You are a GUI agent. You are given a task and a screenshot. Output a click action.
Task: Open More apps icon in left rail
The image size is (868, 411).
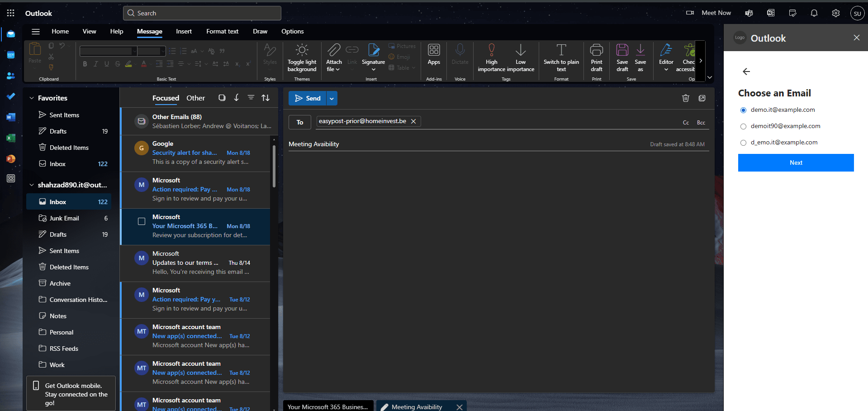tap(11, 178)
